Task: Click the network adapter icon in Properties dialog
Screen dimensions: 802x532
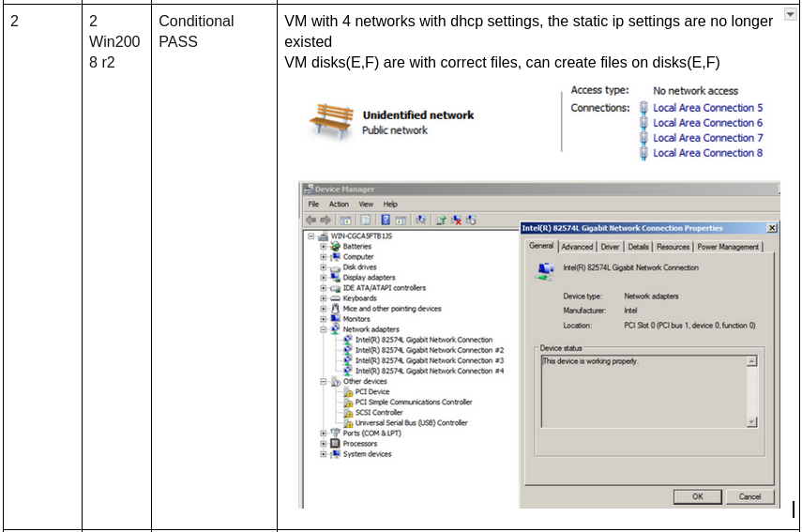Action: click(x=544, y=269)
